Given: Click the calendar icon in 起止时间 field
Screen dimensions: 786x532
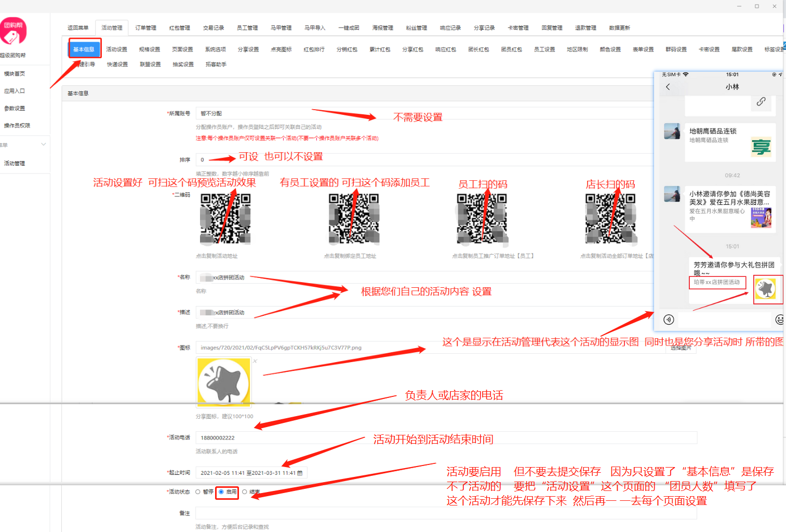Looking at the screenshot, I should (x=300, y=473).
